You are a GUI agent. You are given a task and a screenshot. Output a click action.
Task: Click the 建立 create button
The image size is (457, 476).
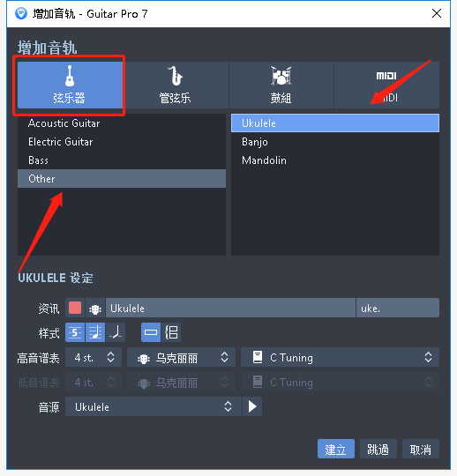[336, 449]
